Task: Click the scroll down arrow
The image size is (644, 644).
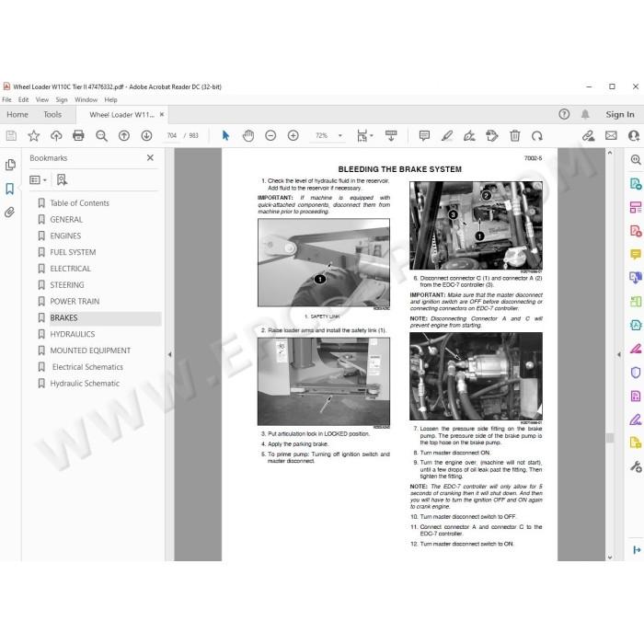Action: [x=610, y=557]
